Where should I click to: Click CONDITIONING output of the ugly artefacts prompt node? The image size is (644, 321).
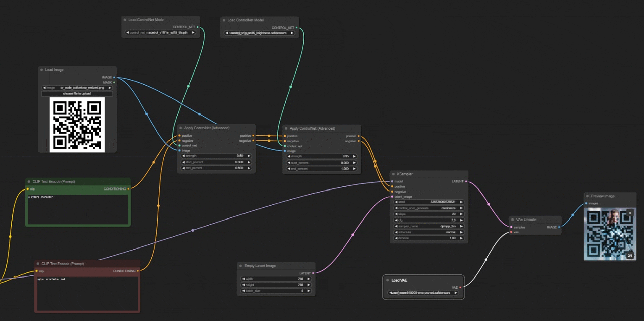pos(138,271)
